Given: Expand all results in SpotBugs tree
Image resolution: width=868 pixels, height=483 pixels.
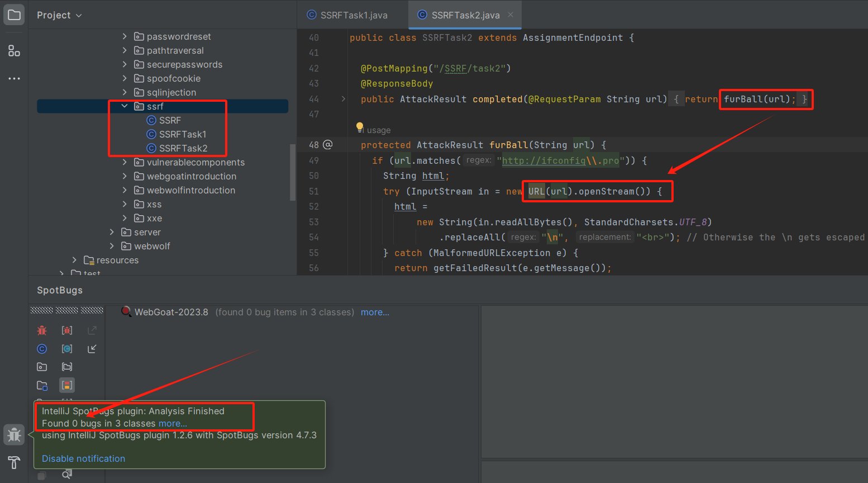Looking at the screenshot, I should pos(92,330).
